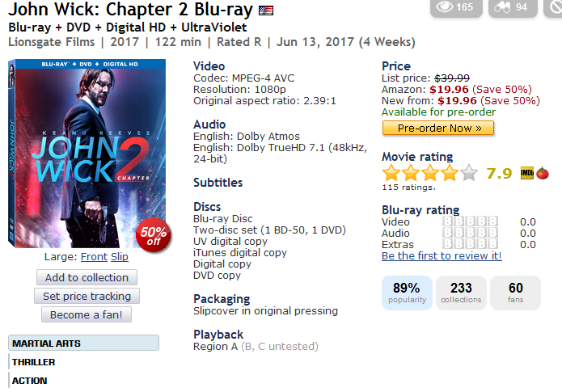Screen dimensions: 562x392
Task: Open the Front large cover link
Action: pyautogui.click(x=94, y=257)
